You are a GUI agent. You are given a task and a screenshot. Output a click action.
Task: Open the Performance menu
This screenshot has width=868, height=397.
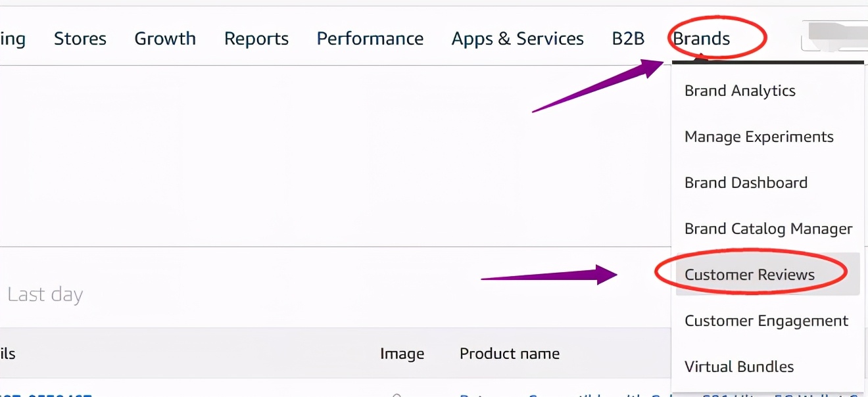point(370,39)
